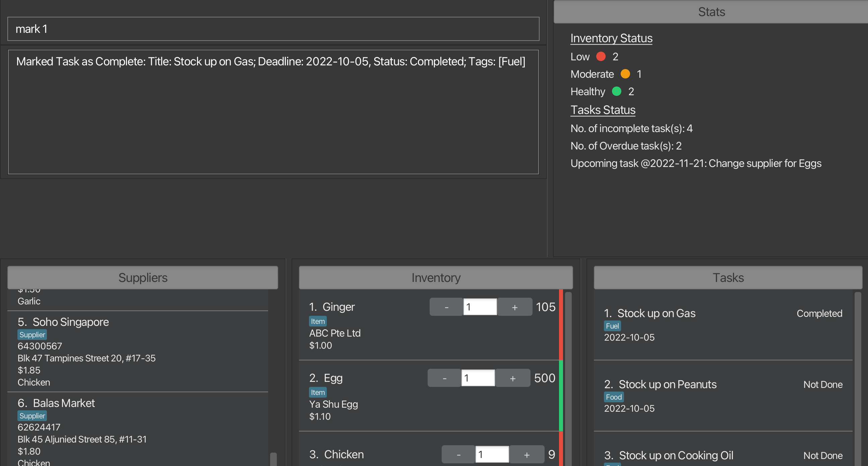Viewport: 868px width, 466px height.
Task: Click the Egg quantity amount field
Action: (478, 378)
